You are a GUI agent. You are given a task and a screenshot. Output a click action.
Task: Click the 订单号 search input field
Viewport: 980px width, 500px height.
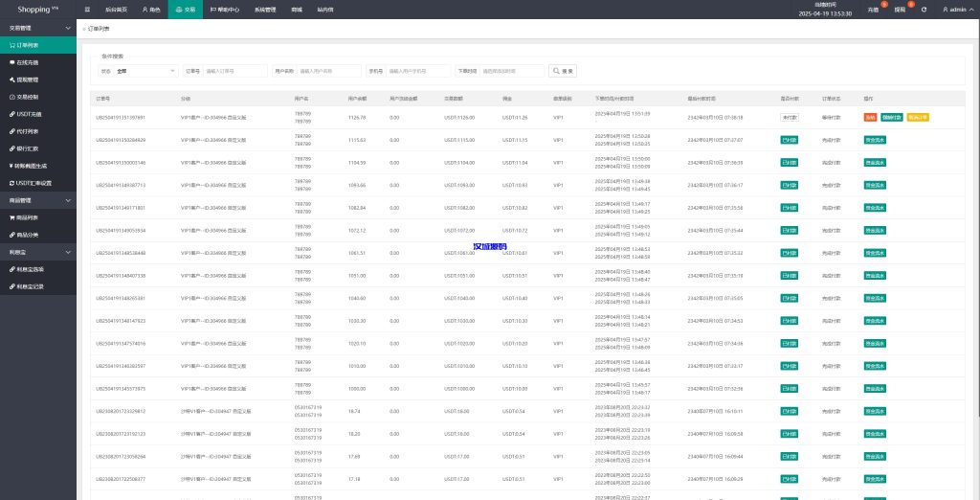235,71
